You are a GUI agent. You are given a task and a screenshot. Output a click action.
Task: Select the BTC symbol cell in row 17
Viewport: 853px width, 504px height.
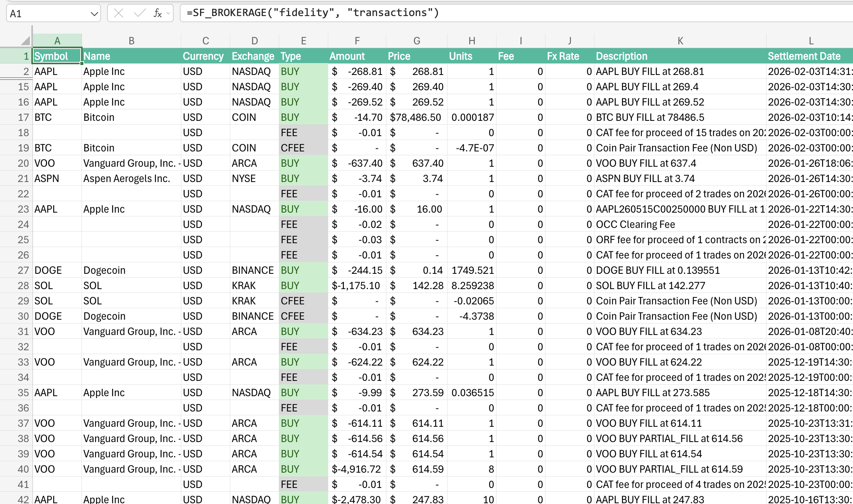(57, 117)
